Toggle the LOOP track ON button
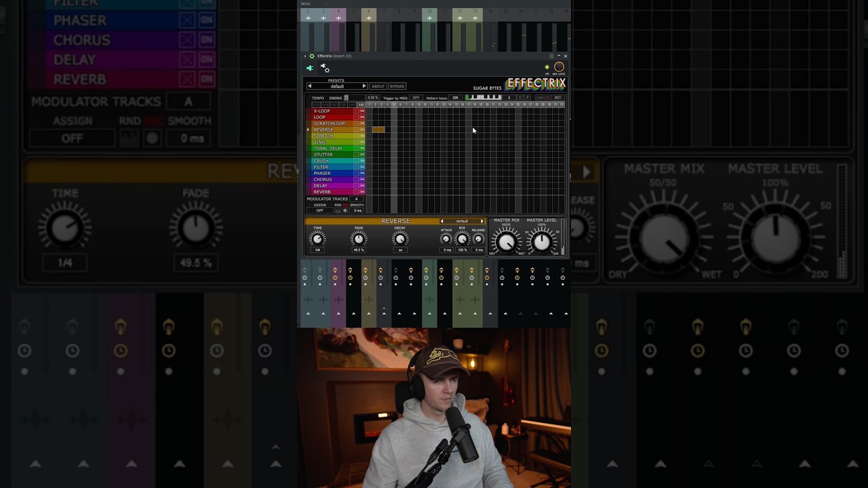868x488 pixels. pyautogui.click(x=362, y=117)
